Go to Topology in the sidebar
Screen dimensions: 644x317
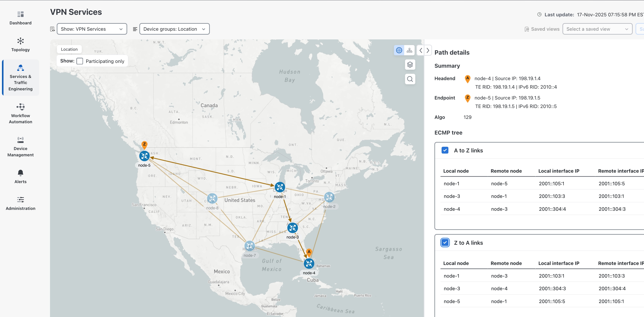tap(20, 45)
